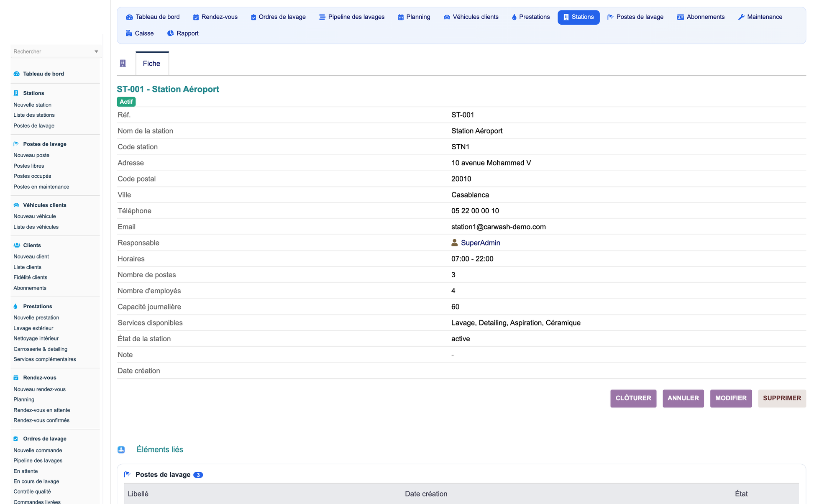Open Rapport label in top navigation
The image size is (814, 504).
click(x=187, y=33)
